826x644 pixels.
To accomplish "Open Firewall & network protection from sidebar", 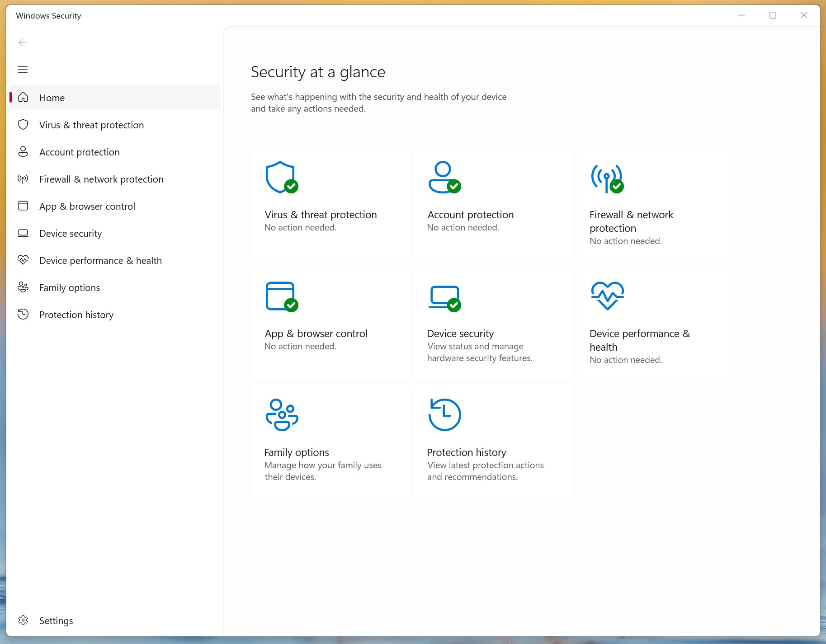I will (101, 179).
